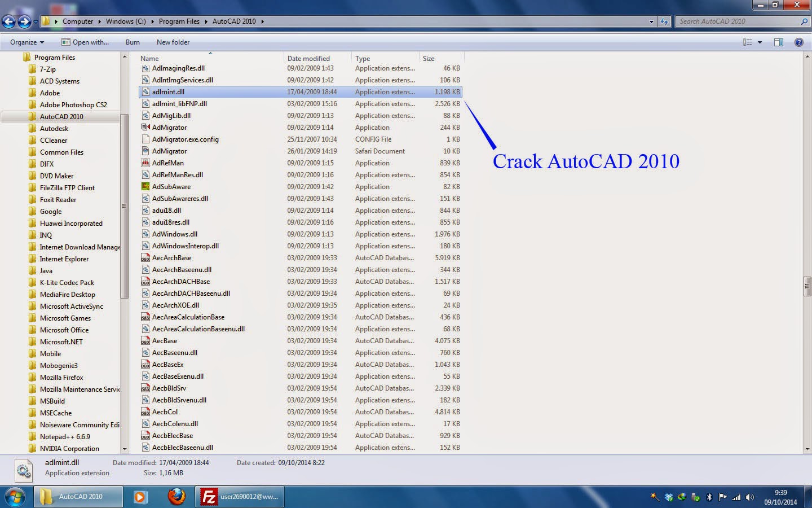
Task: Open the recent pages dropdown arrow
Action: tap(36, 22)
